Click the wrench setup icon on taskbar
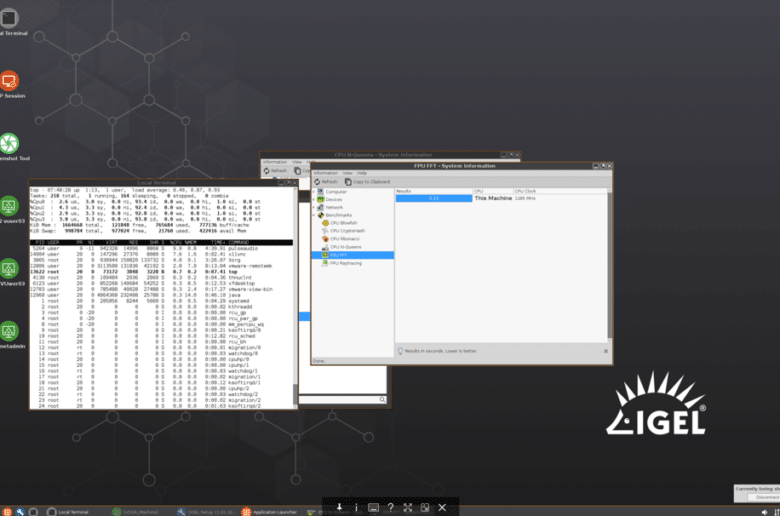Screen dimensions: 780x516 click(x=20, y=512)
